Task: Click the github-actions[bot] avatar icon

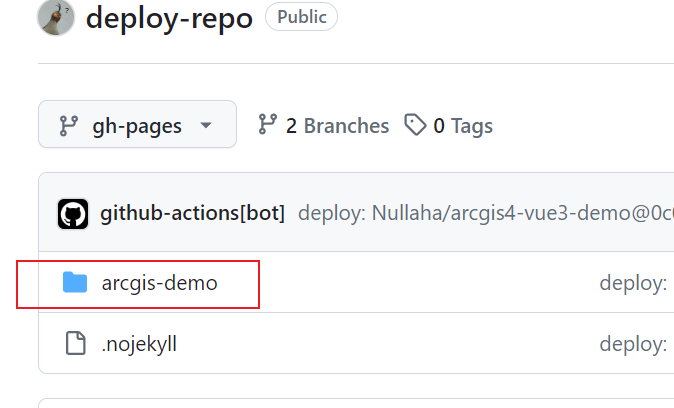Action: point(73,214)
